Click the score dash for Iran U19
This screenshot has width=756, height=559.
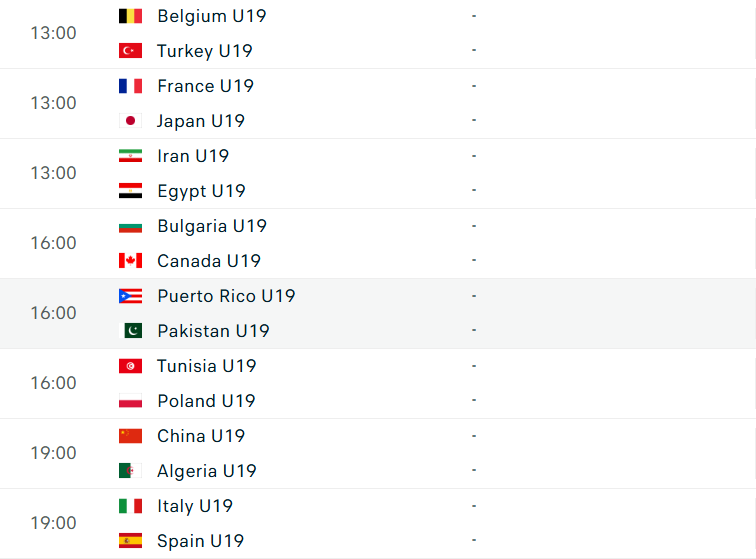(x=474, y=156)
